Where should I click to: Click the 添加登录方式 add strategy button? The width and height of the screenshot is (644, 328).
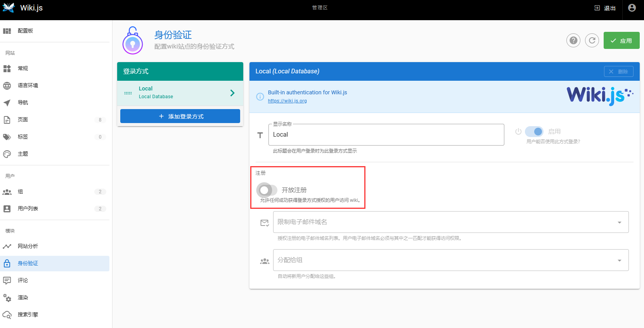[180, 116]
